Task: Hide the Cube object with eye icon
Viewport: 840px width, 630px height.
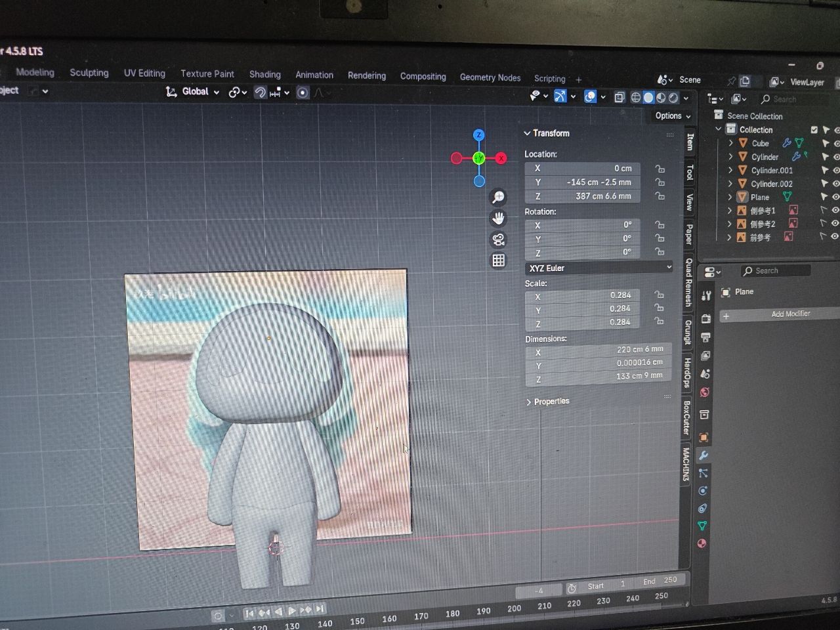Action: click(836, 143)
